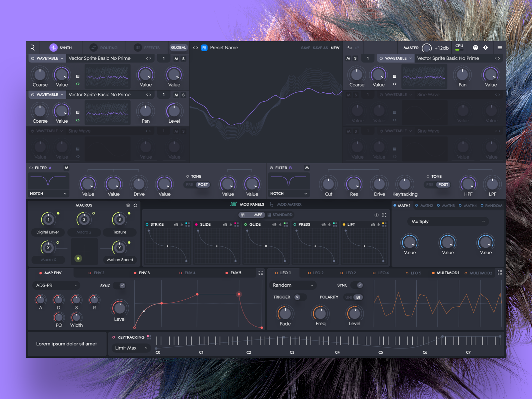Click the SLIDE curve download icon
532x399 pixels.
[x=231, y=224]
